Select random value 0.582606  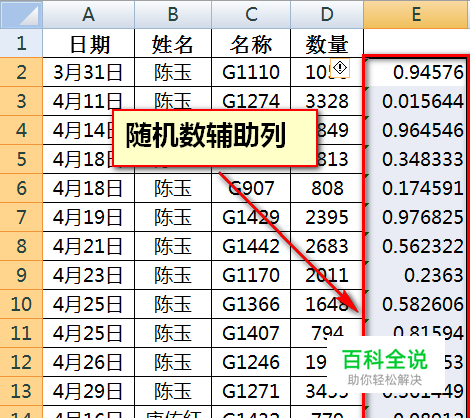pyautogui.click(x=415, y=304)
